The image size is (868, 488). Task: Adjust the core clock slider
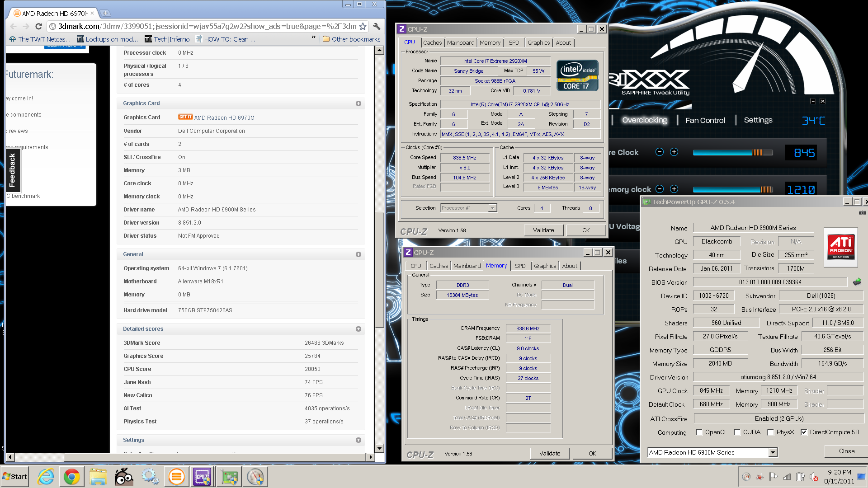tap(733, 152)
